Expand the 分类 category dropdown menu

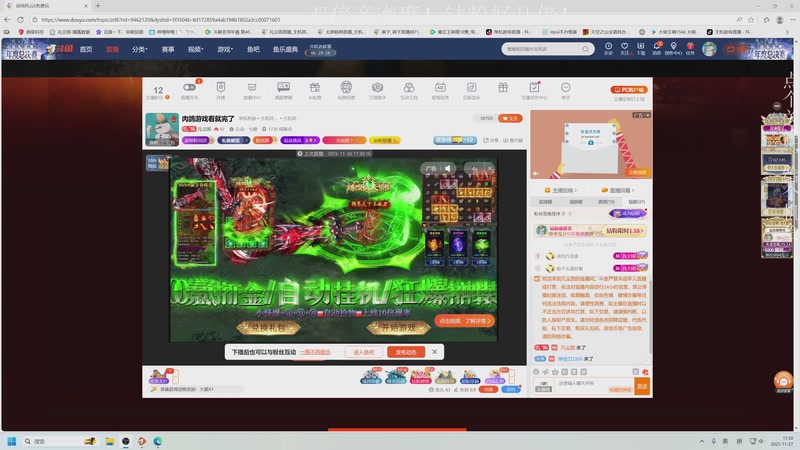tap(140, 49)
